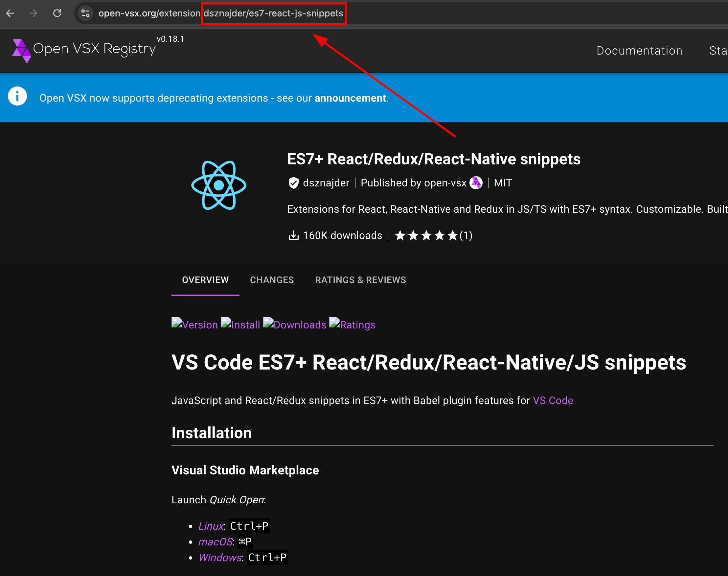Click the Downloads badge image
728x576 pixels.
pos(295,324)
